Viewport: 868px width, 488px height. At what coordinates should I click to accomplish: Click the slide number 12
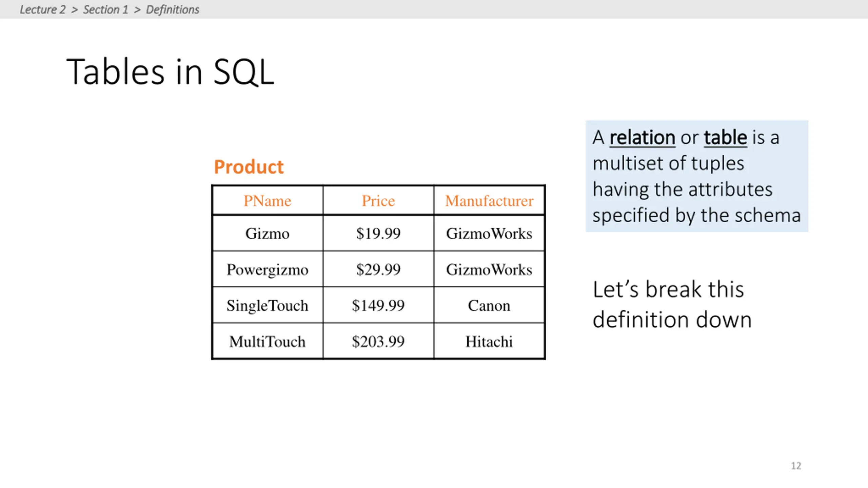pos(796,466)
